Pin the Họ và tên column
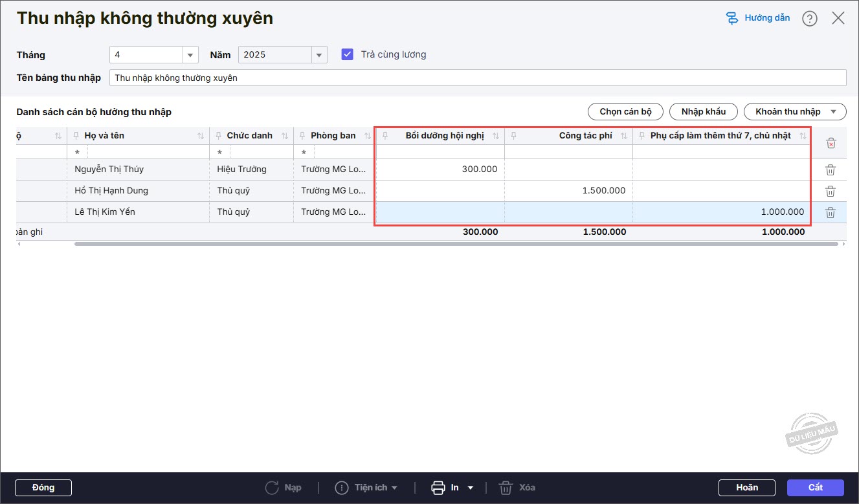This screenshot has height=504, width=859. pos(76,136)
